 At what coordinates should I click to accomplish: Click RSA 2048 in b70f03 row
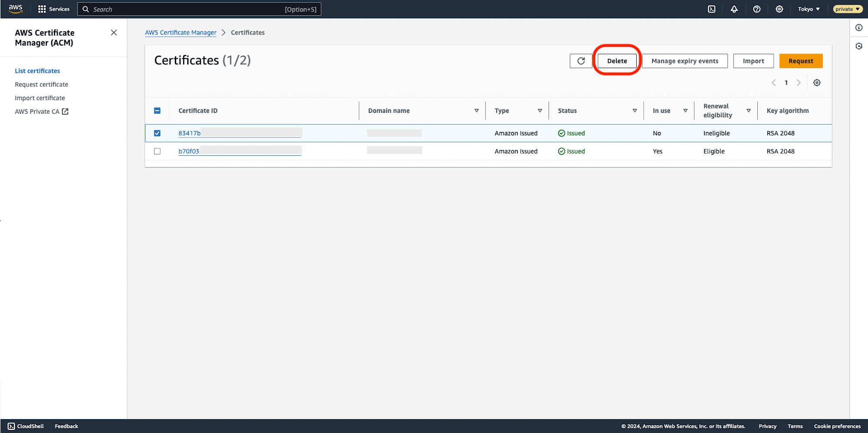coord(780,151)
